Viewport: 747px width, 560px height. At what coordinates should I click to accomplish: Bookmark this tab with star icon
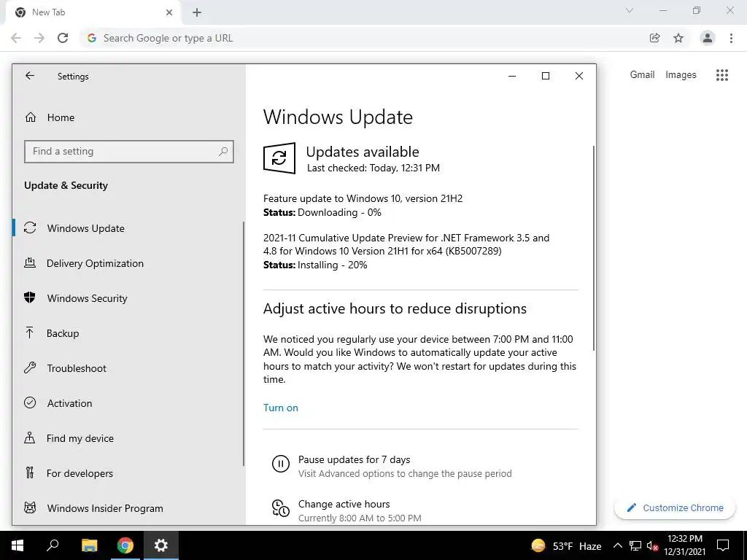coord(678,38)
